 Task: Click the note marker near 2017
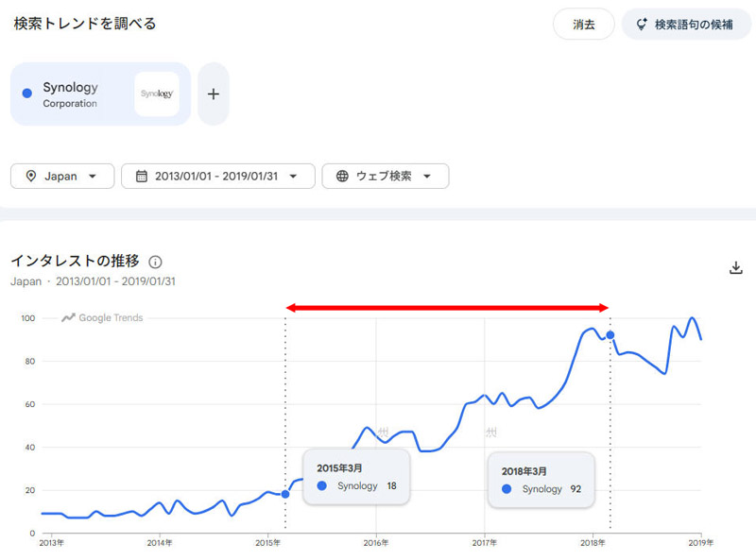tap(491, 433)
